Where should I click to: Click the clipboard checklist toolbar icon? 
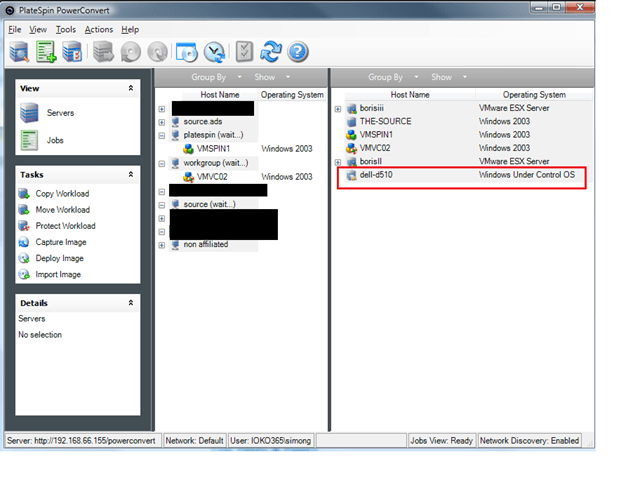point(244,52)
